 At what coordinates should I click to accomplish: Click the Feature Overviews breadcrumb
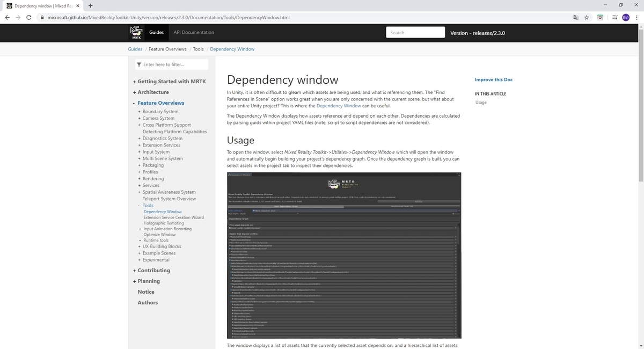167,49
